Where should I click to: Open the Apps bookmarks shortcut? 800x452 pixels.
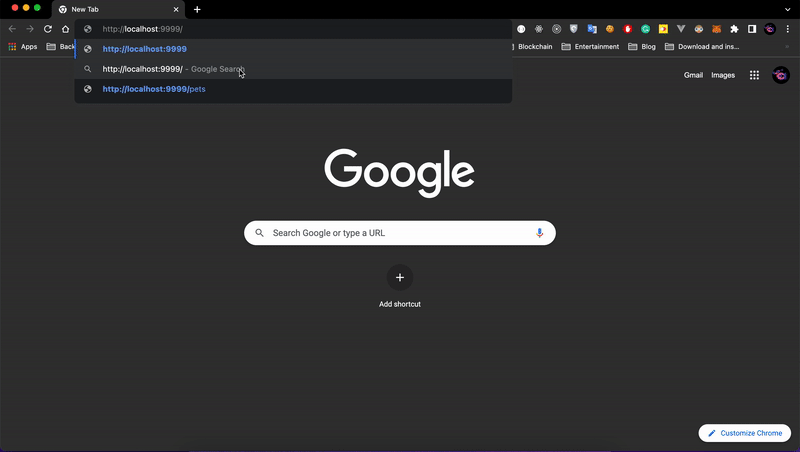point(23,46)
